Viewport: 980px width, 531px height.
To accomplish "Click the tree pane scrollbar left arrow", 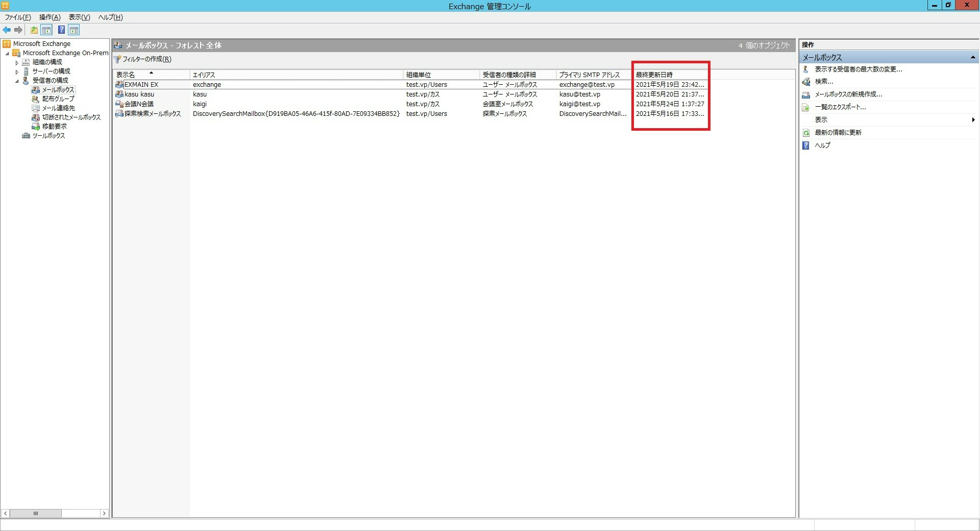I will point(6,513).
